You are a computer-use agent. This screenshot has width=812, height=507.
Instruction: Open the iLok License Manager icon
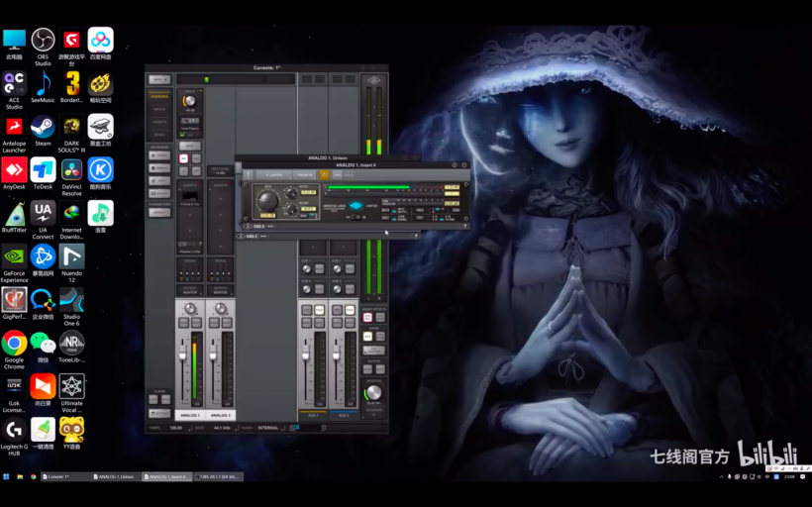[x=14, y=393]
